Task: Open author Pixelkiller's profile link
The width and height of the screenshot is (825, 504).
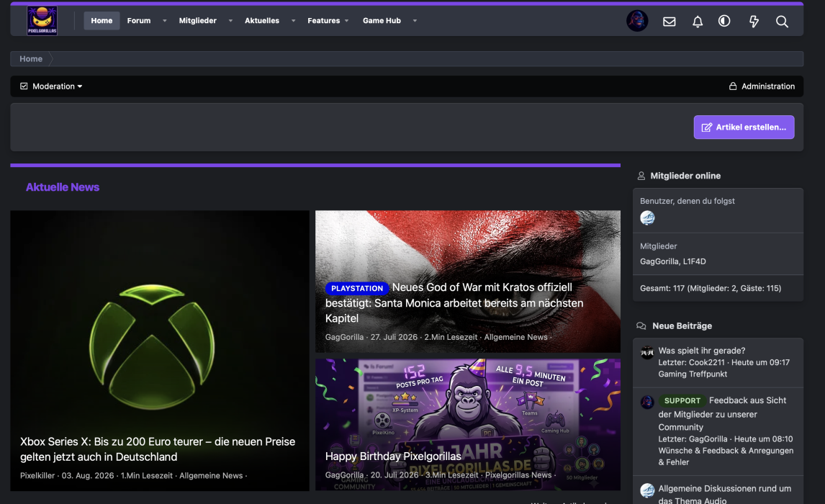Action: [37, 476]
